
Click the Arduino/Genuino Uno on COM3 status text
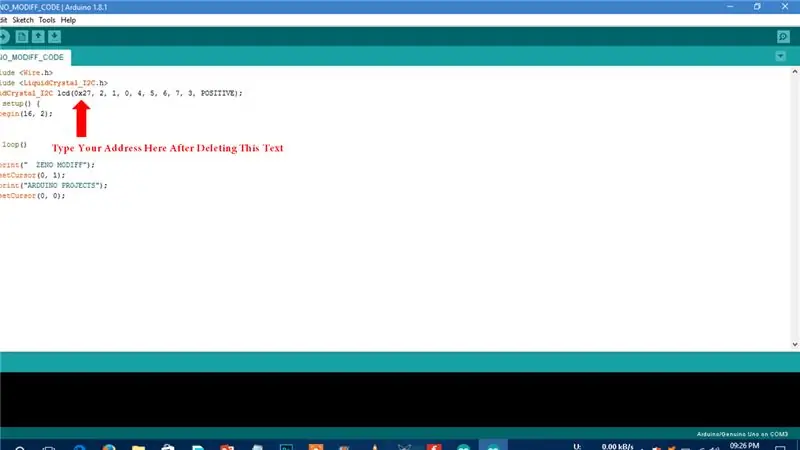point(742,434)
